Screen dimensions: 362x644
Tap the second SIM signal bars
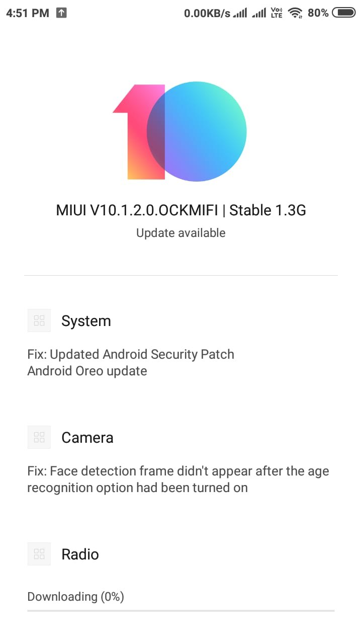tap(259, 14)
